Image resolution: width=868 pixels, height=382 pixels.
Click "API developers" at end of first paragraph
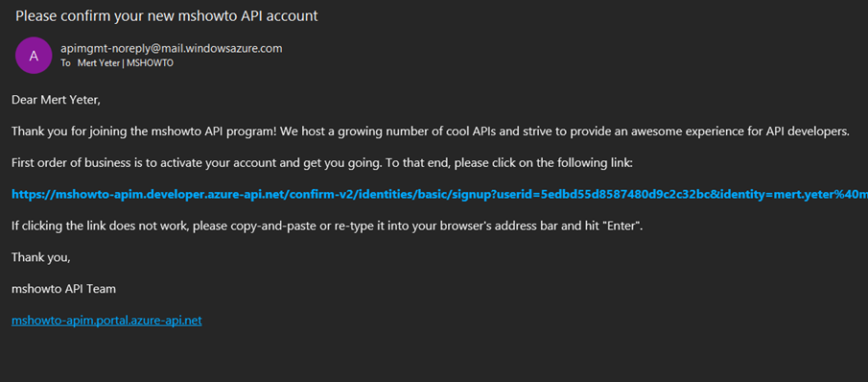point(811,131)
